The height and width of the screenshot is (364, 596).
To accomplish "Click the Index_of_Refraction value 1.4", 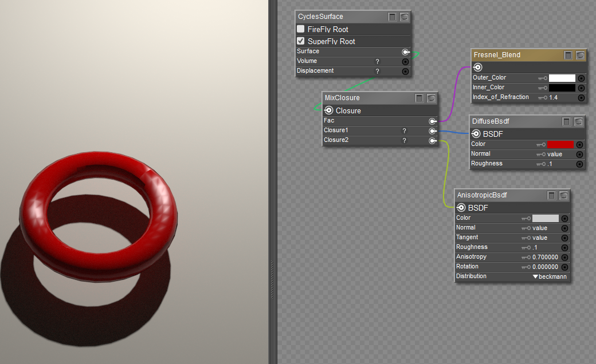I will (x=554, y=98).
